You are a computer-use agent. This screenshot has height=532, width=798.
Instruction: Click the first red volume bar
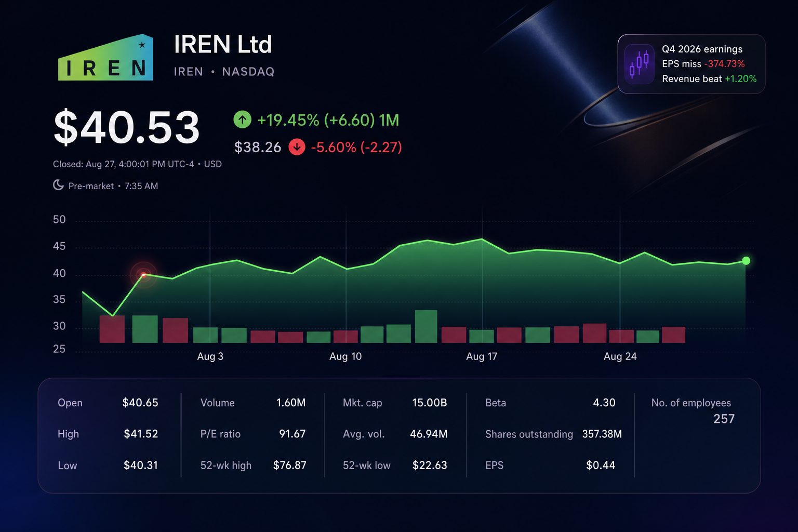(x=112, y=329)
